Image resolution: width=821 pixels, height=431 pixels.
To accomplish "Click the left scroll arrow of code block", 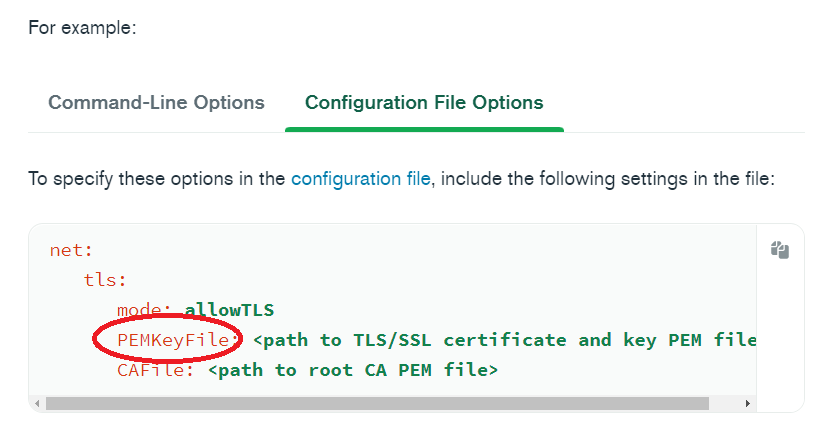I will click(36, 404).
